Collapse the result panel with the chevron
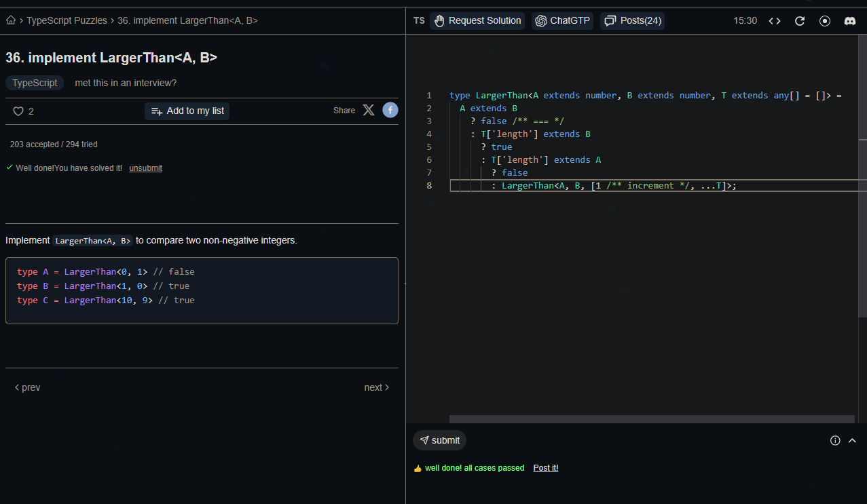 (x=853, y=440)
